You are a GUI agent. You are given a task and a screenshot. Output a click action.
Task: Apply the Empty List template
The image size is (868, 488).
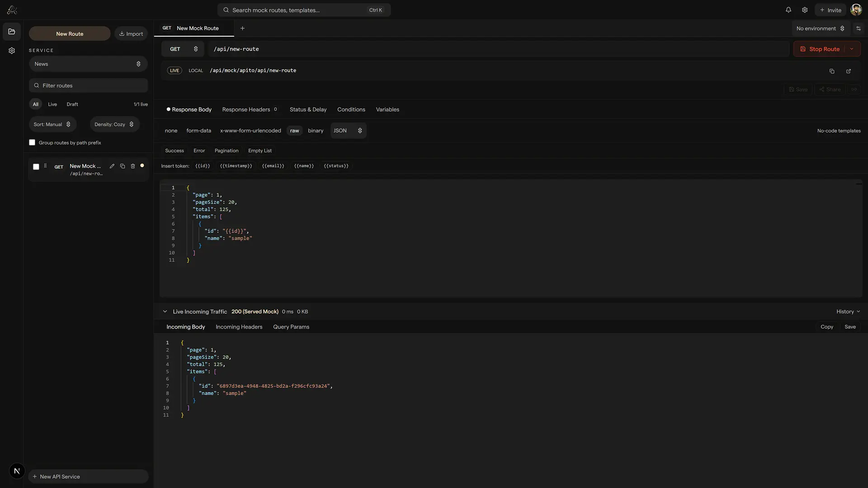pos(260,150)
